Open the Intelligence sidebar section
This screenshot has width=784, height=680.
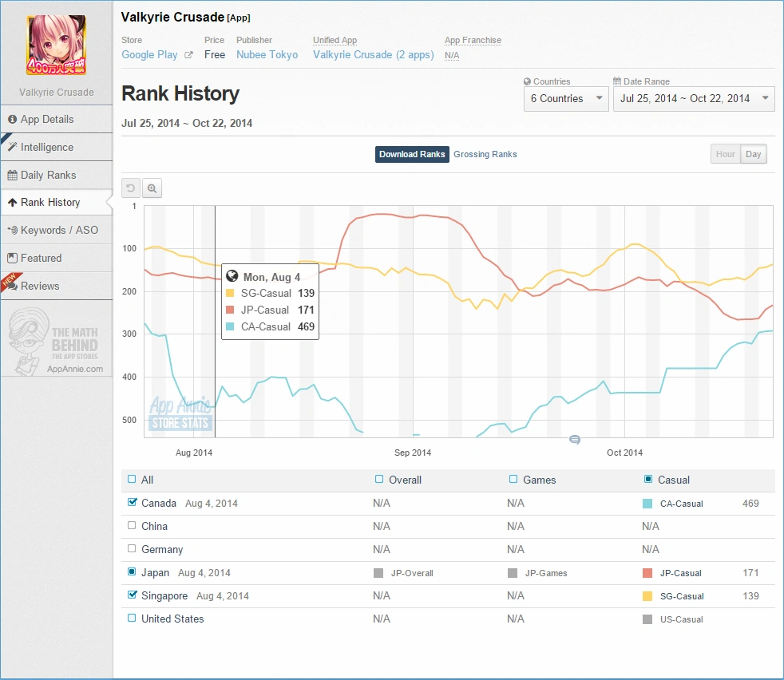coord(57,147)
